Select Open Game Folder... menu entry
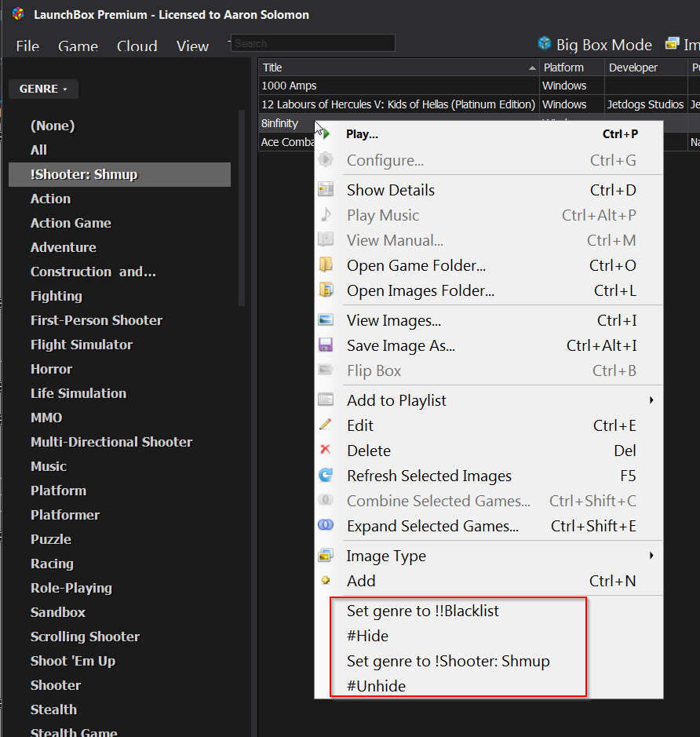This screenshot has height=737, width=700. point(489,265)
